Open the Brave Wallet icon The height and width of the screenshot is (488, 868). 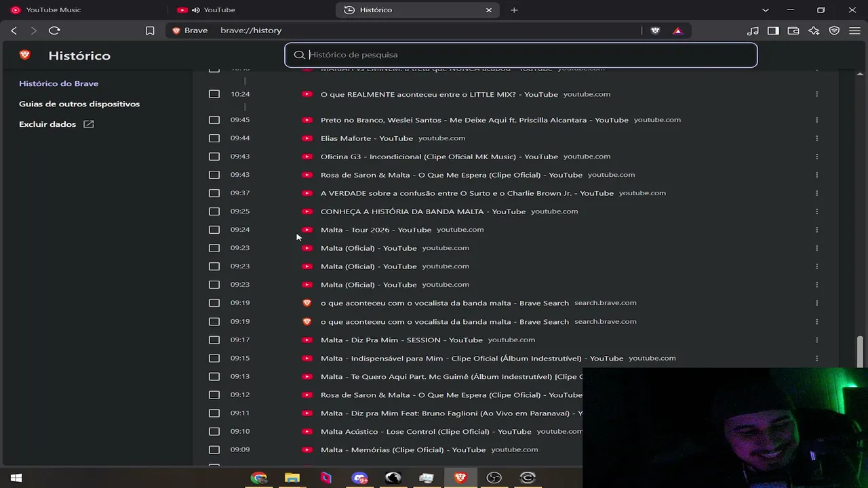793,30
